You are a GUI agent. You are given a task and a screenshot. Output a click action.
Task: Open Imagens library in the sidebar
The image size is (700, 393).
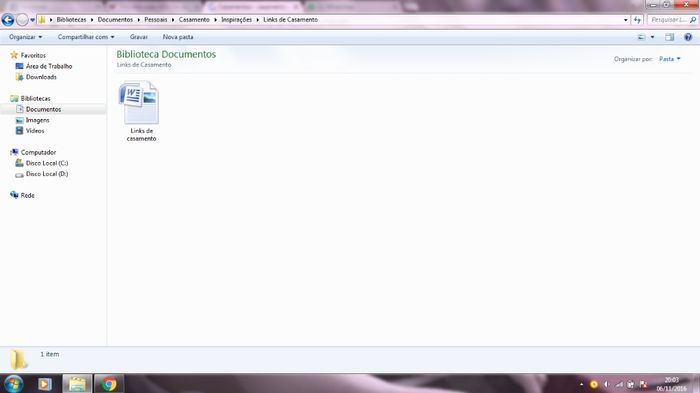click(x=38, y=120)
